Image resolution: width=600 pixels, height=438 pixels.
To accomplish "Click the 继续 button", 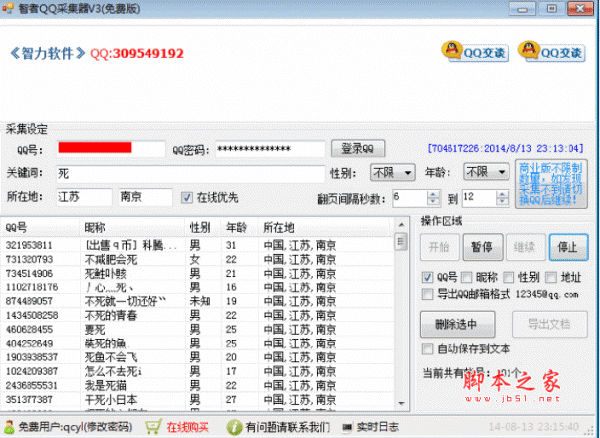I will [525, 247].
